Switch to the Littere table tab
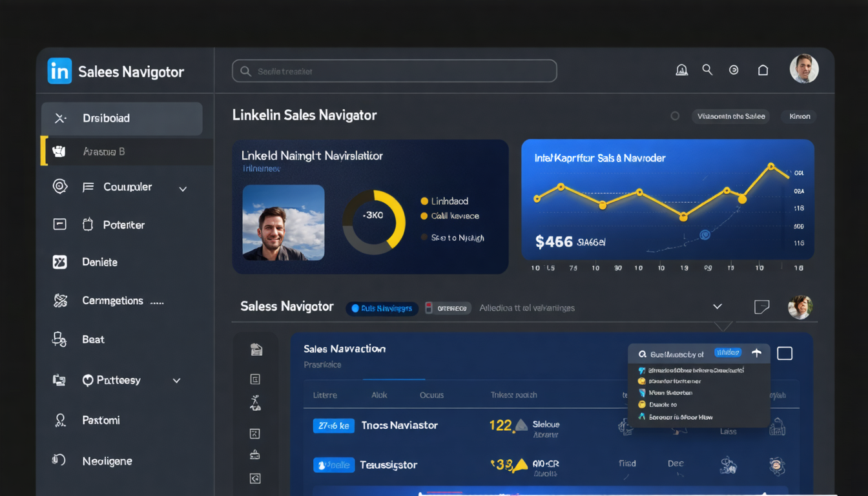 tap(325, 395)
